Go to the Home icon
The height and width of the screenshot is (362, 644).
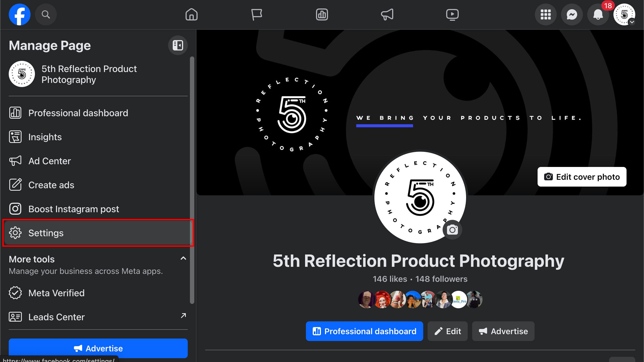191,14
